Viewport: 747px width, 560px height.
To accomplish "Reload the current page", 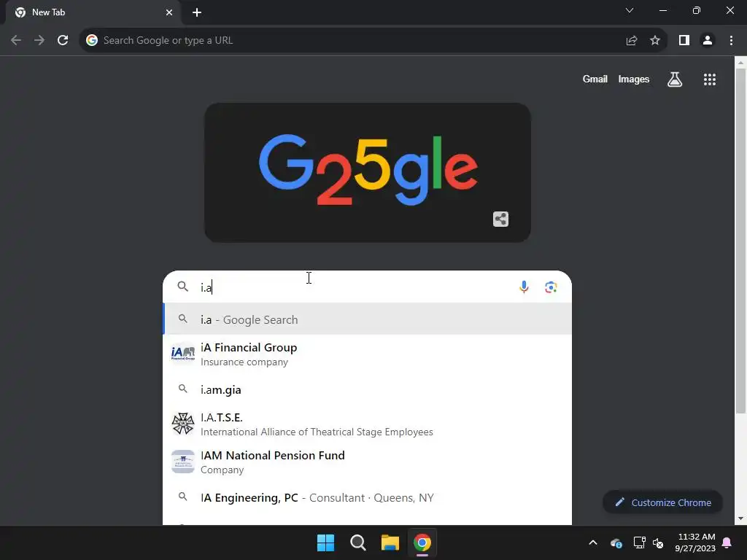I will click(63, 41).
